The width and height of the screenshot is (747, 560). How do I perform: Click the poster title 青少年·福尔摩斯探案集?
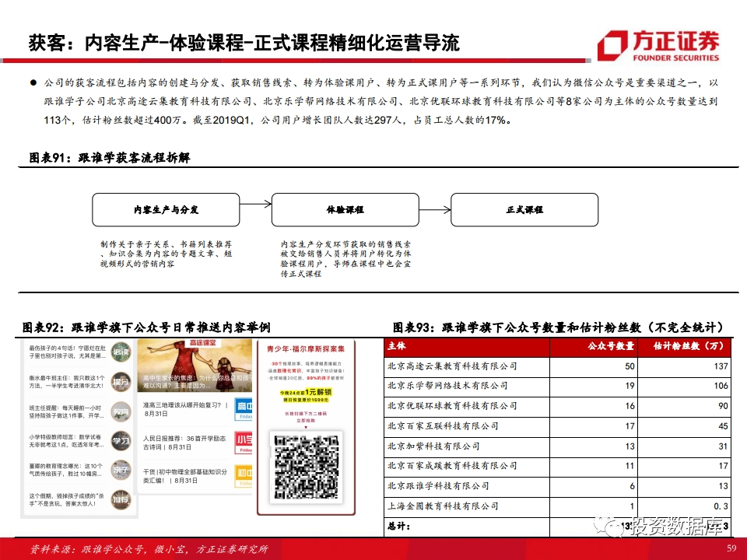coord(306,349)
